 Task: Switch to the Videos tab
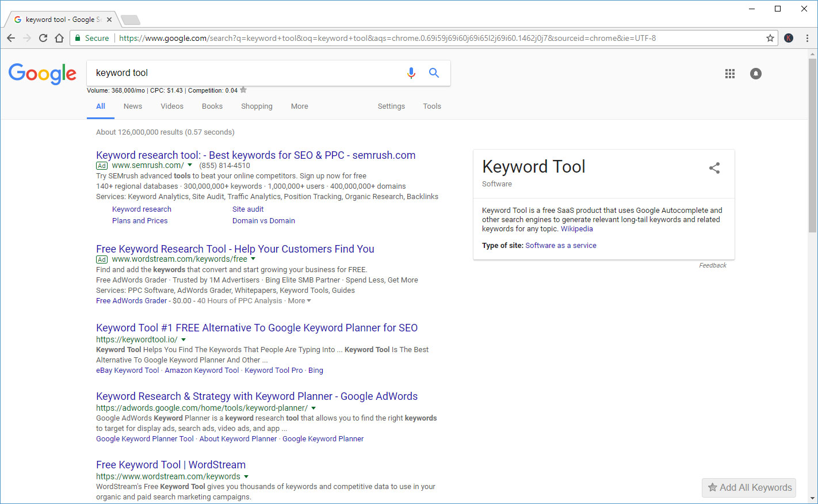172,106
